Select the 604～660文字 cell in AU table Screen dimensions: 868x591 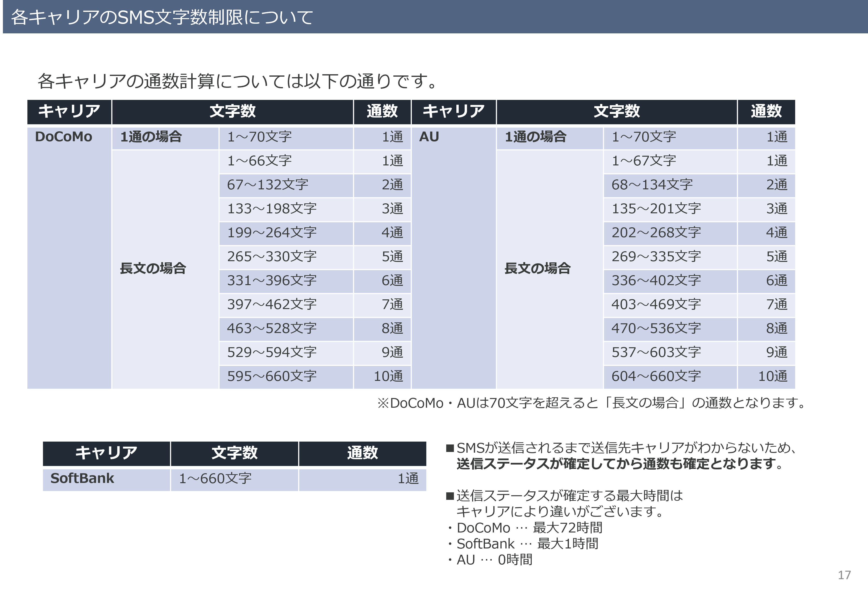656,376
